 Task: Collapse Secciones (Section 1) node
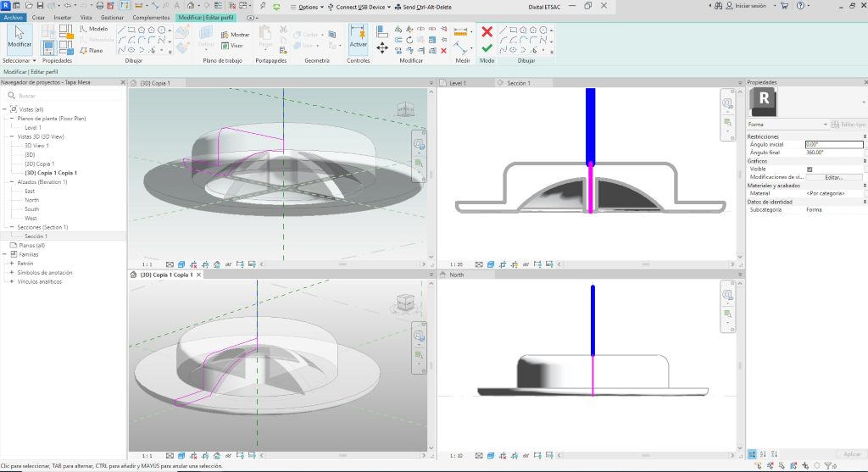(12, 227)
